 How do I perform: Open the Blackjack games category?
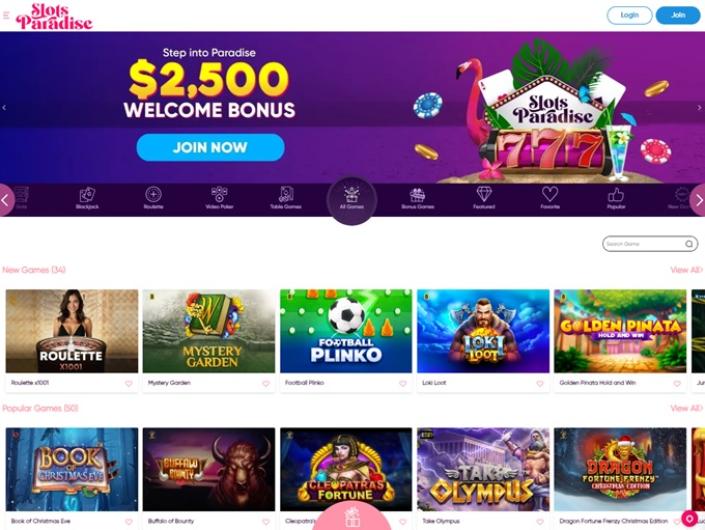87,198
